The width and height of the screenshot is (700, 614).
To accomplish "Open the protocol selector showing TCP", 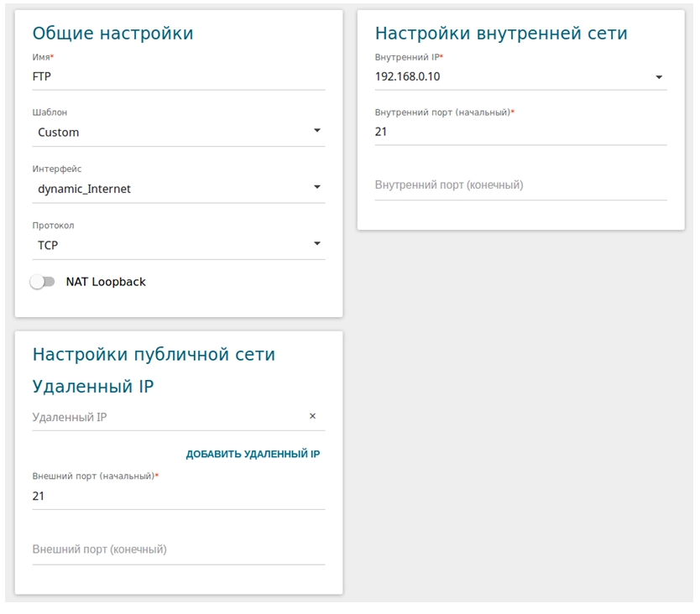I will (168, 246).
